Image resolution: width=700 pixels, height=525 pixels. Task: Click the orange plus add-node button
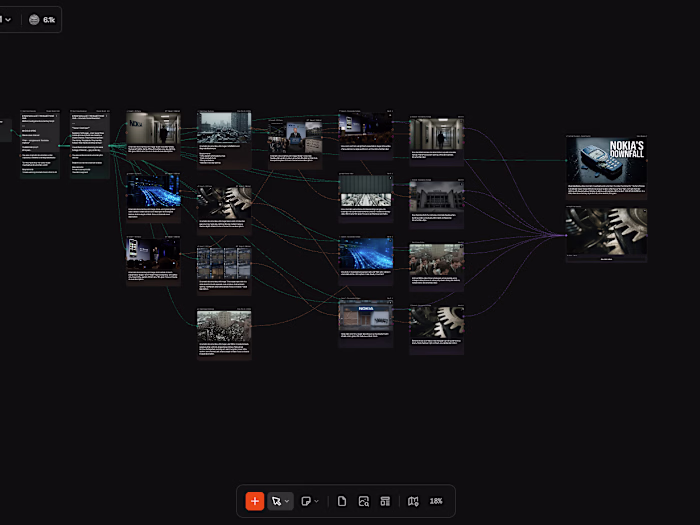tap(254, 501)
